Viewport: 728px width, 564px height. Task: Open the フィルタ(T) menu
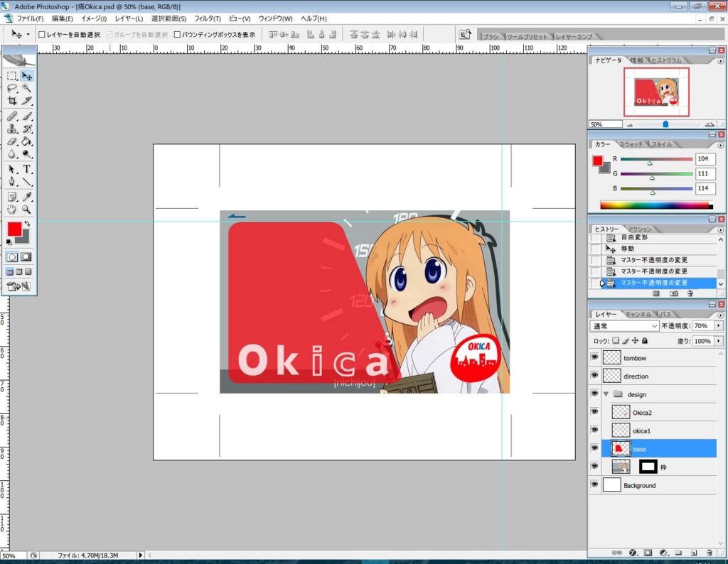(x=207, y=18)
